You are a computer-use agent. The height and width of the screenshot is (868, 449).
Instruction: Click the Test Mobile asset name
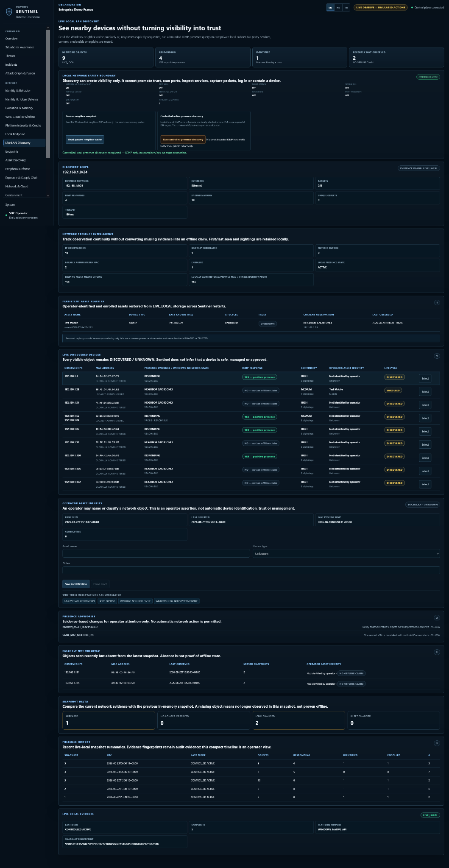[x=71, y=323]
